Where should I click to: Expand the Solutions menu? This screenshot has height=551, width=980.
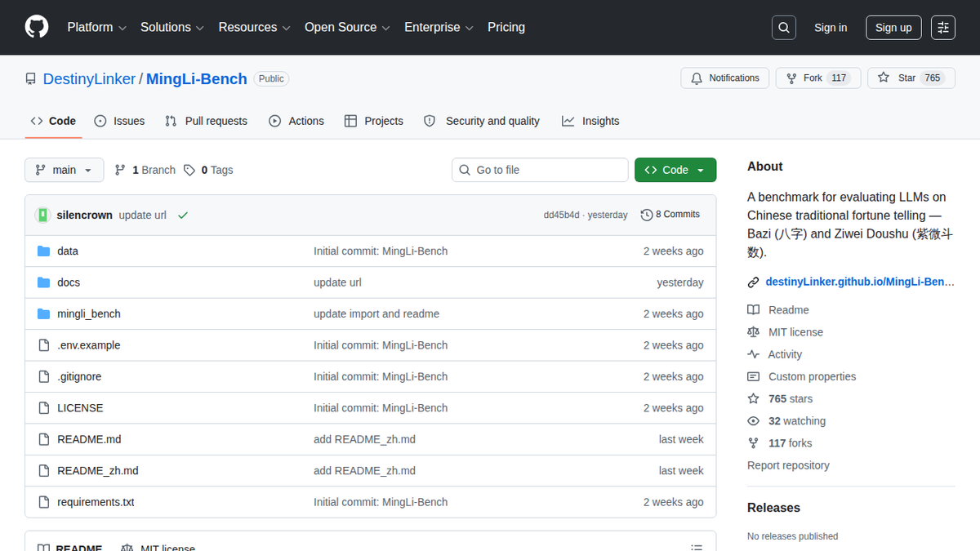(172, 27)
